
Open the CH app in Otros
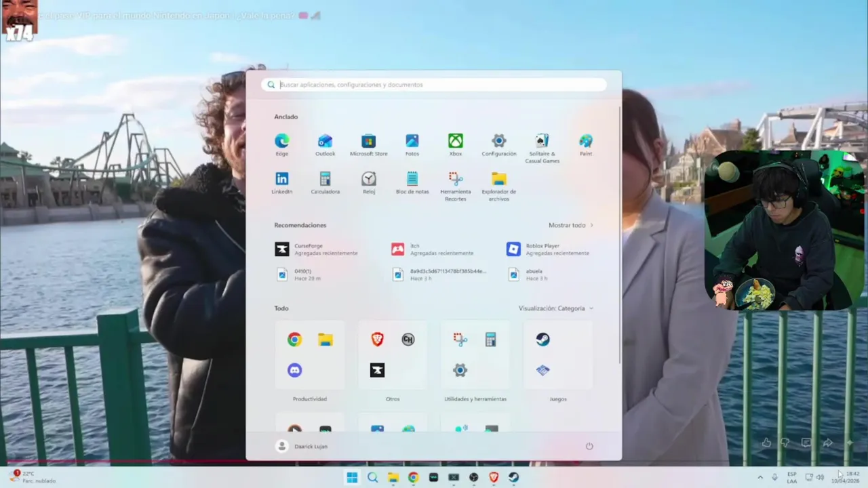click(x=408, y=340)
